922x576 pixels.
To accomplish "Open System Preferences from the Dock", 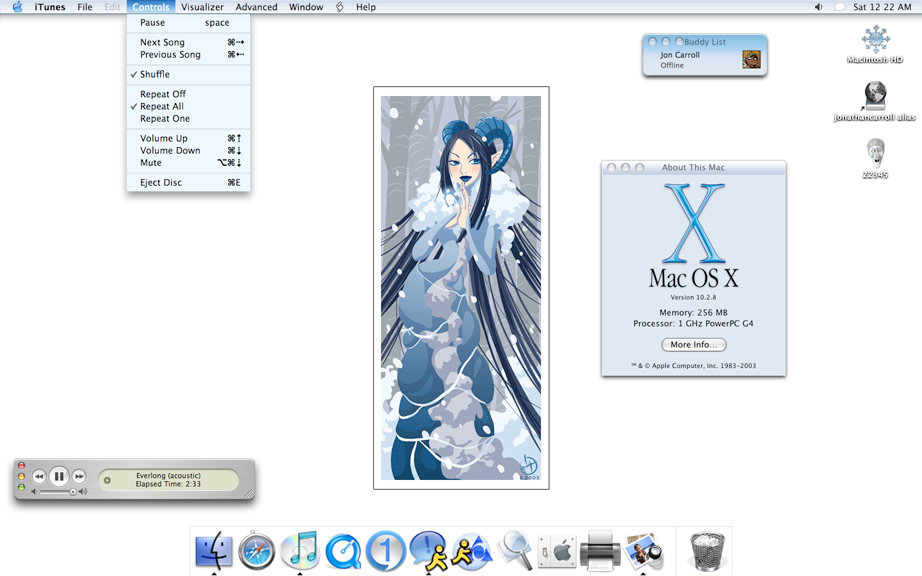I will pos(557,552).
